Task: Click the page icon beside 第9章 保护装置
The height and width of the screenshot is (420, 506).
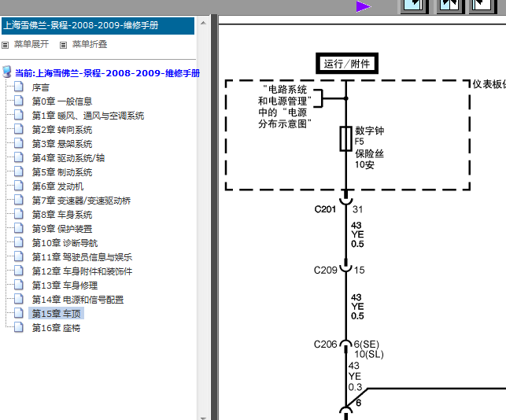Action: 19,228
